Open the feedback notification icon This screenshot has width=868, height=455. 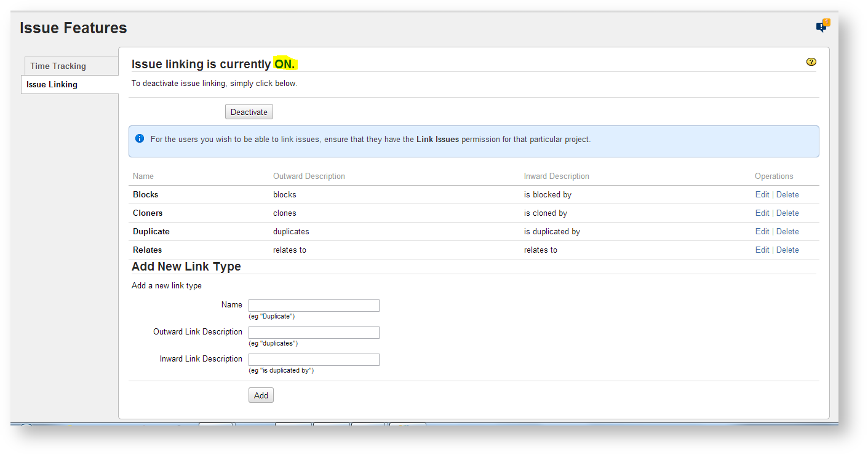[822, 26]
